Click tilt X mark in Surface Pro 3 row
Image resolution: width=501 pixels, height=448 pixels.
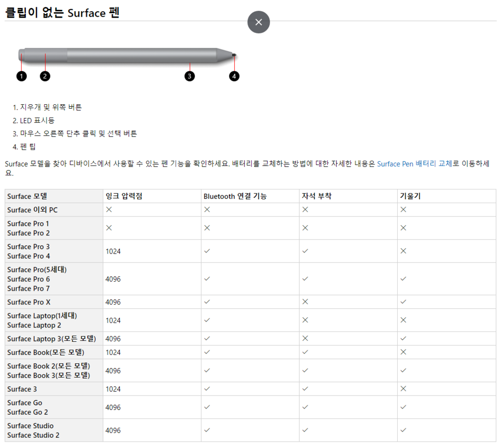(403, 251)
